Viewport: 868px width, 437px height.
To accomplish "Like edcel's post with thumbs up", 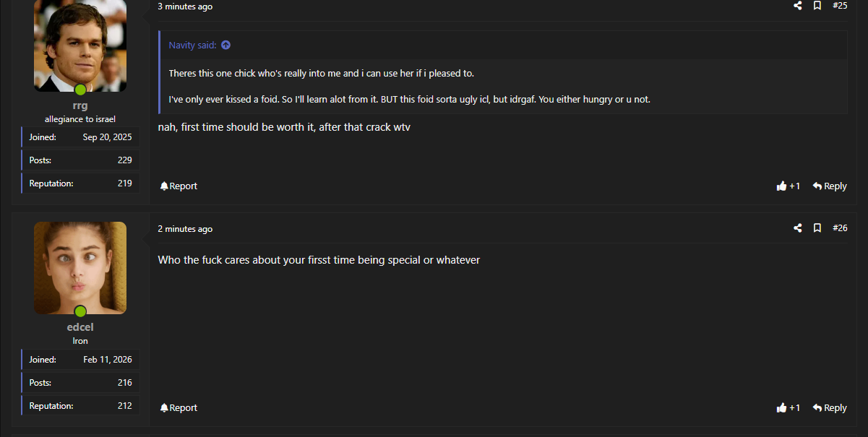I will [788, 408].
